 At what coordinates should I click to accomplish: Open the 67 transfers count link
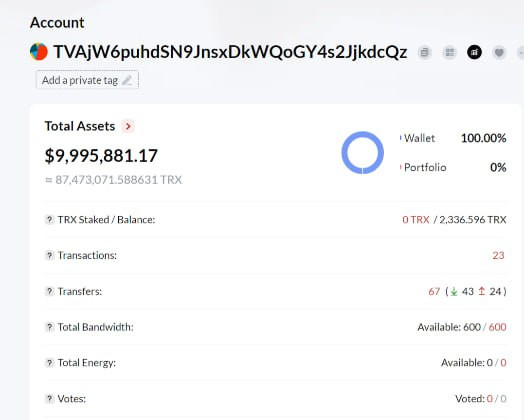[x=434, y=291]
